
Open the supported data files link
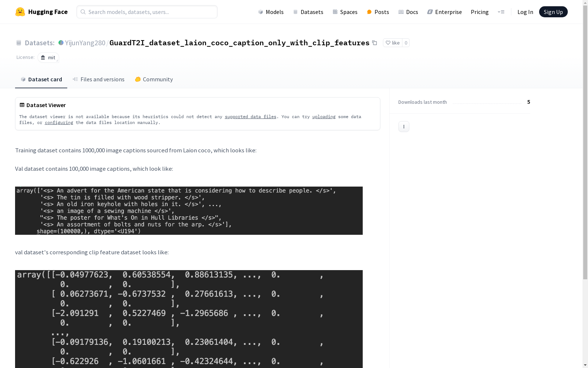point(251,117)
